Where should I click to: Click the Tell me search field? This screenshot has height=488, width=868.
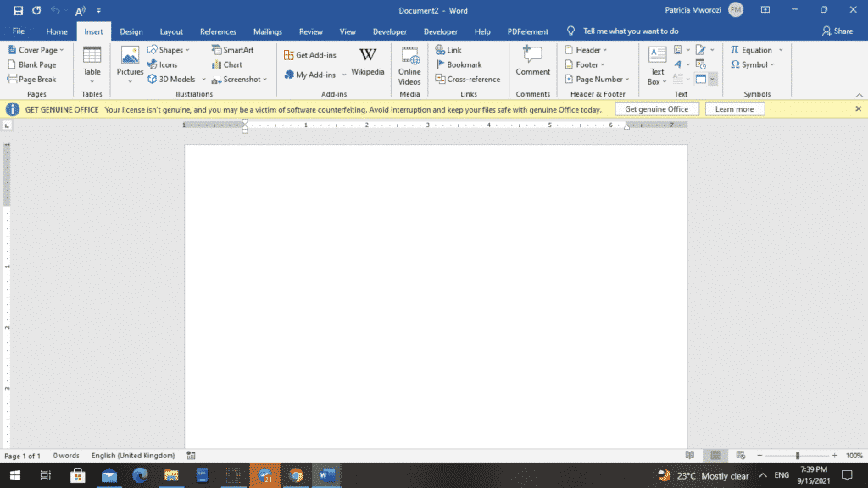coord(630,31)
